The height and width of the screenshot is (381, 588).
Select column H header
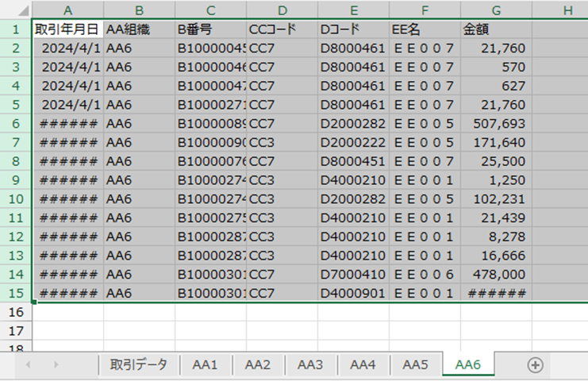point(567,10)
